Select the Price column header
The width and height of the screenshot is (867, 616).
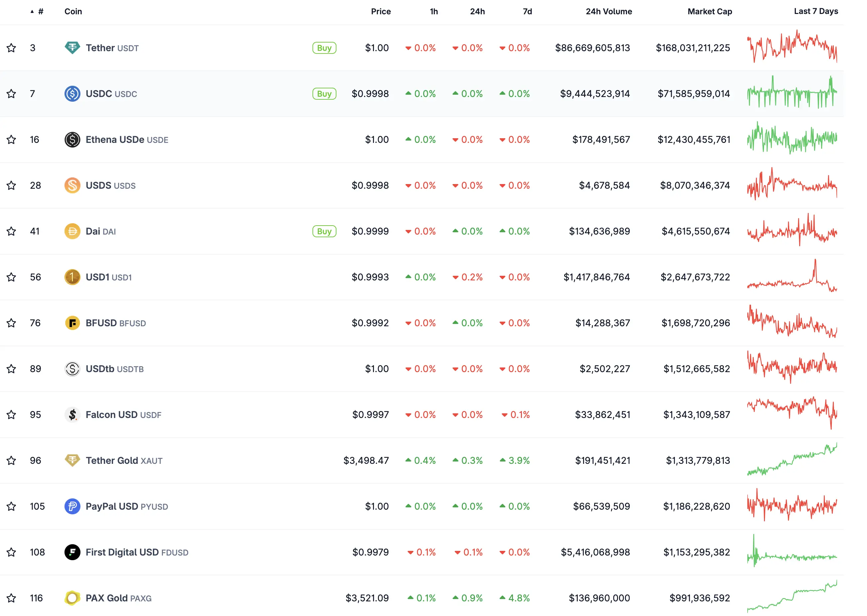click(381, 11)
